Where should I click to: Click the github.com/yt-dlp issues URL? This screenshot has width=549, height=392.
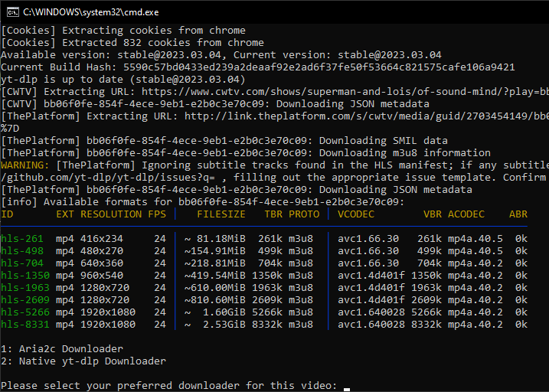pos(108,178)
